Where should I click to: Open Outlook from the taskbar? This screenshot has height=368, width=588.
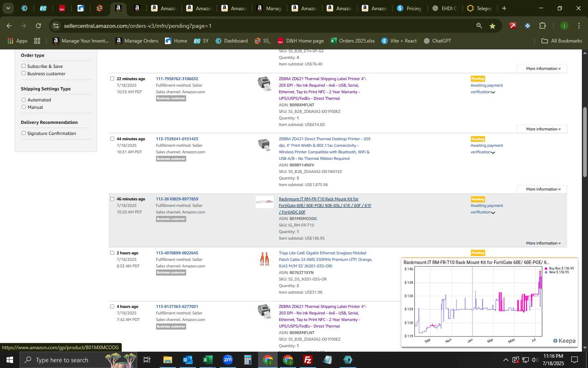pos(187,360)
